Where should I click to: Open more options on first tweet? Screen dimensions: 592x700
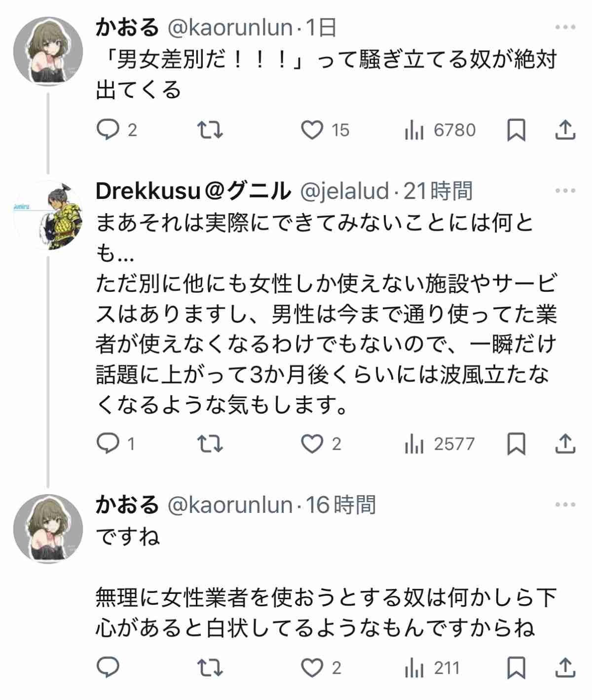tap(565, 27)
